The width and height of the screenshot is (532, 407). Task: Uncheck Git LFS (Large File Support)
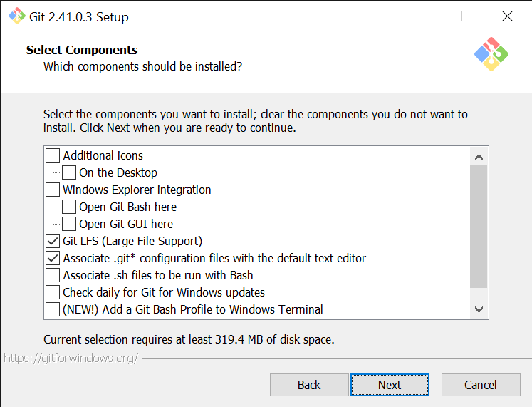[53, 241]
